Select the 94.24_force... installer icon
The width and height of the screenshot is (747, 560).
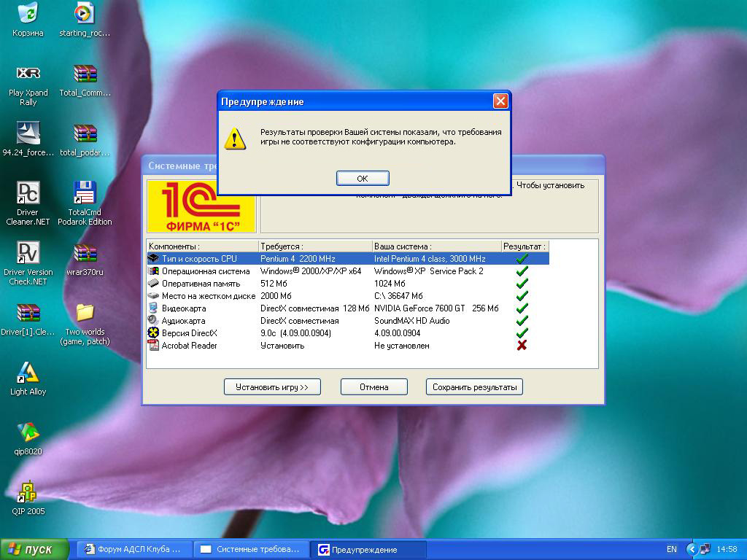coord(28,133)
